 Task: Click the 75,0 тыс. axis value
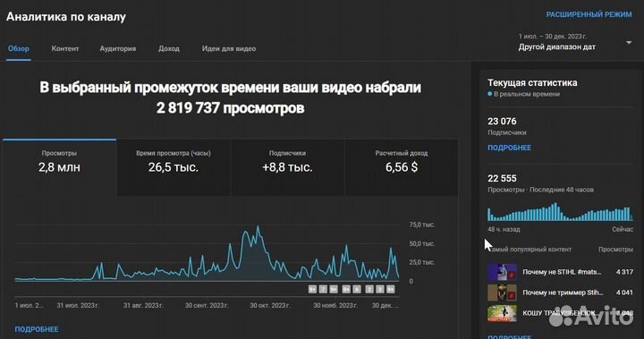click(422, 225)
